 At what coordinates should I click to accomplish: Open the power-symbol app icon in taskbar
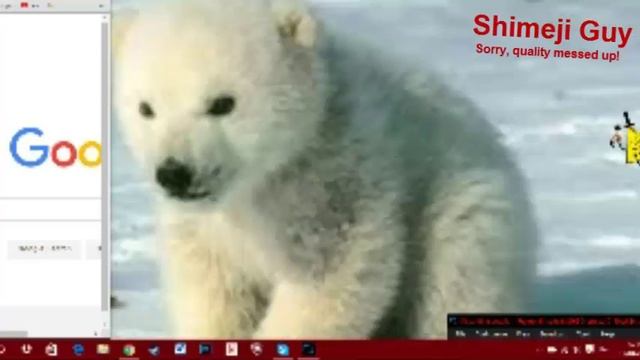(x=27, y=349)
